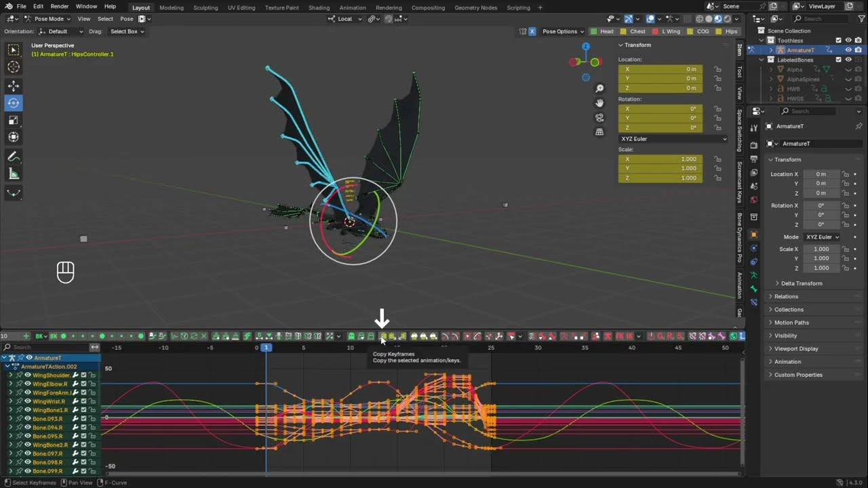868x488 pixels.
Task: Switch to the Geometry Nodes workspace tab
Action: [x=477, y=7]
